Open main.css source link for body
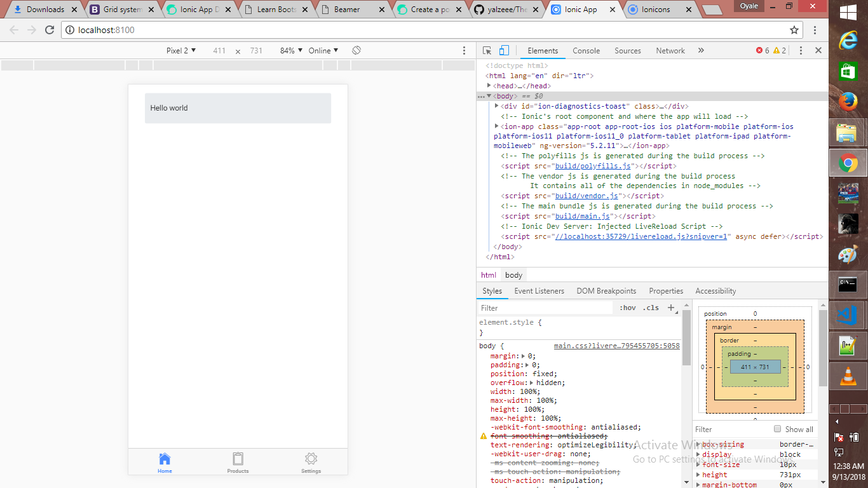 click(x=616, y=346)
